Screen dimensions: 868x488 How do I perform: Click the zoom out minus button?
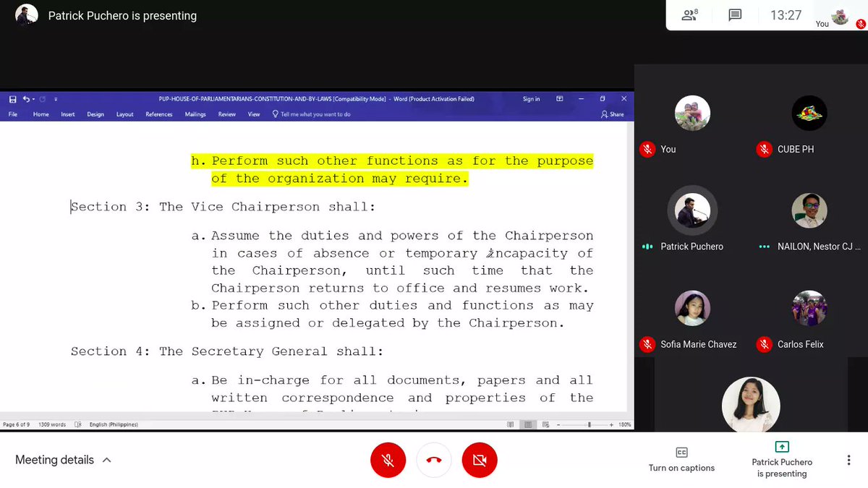coord(559,424)
